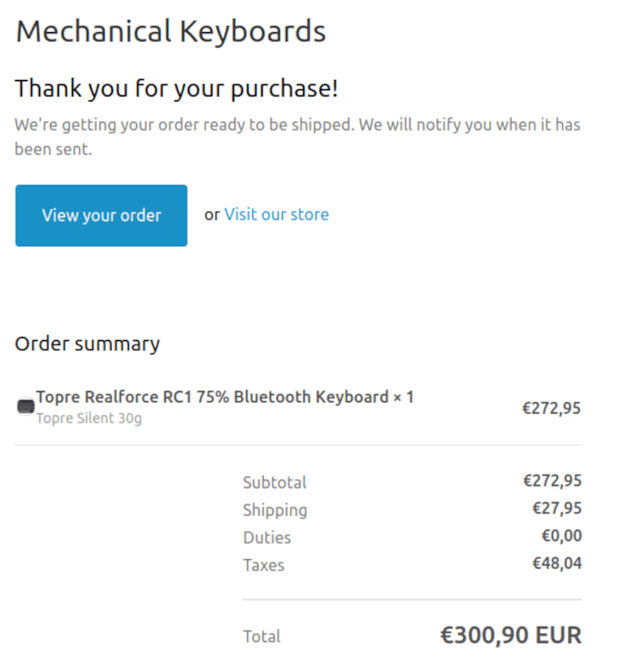627x672 pixels.
Task: Click the Duties label
Action: tap(266, 537)
